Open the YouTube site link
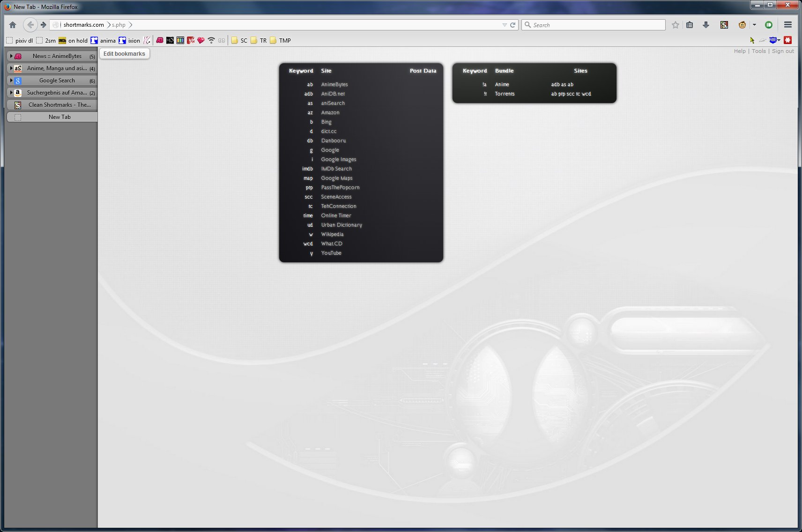This screenshot has width=802, height=532. [x=331, y=253]
